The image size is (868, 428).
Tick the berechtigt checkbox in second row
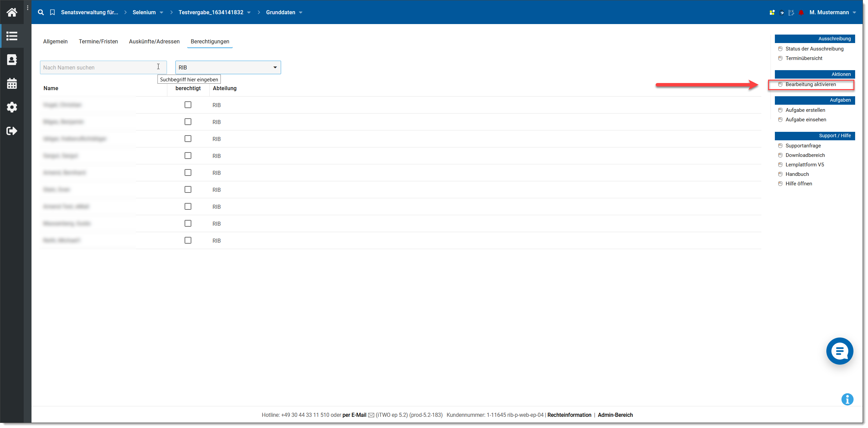(x=188, y=122)
